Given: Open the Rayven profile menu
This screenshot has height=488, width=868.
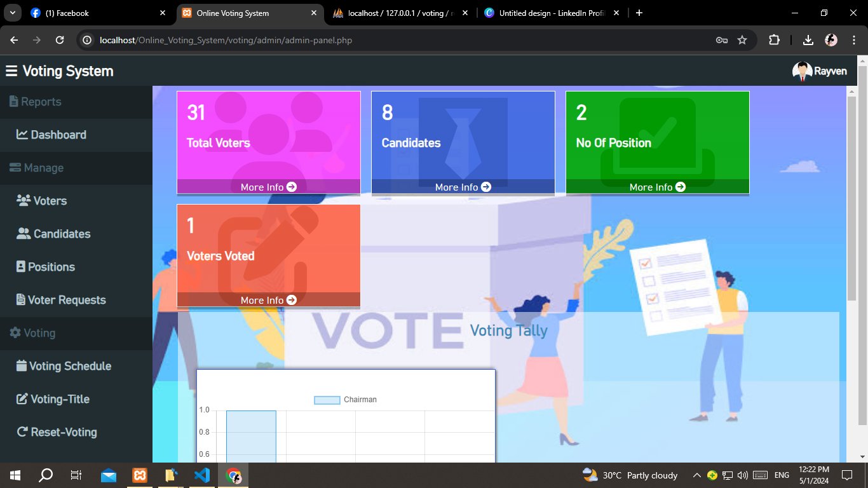Looking at the screenshot, I should click(820, 71).
